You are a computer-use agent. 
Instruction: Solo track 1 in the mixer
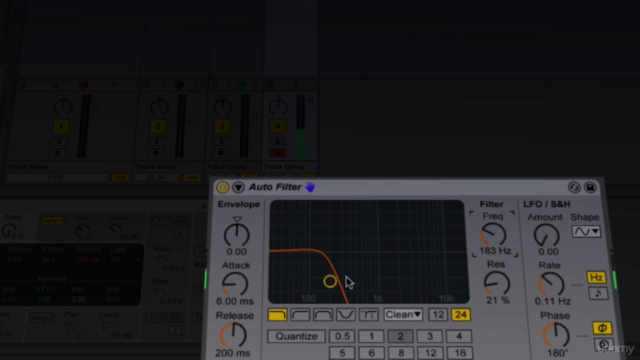click(x=60, y=142)
